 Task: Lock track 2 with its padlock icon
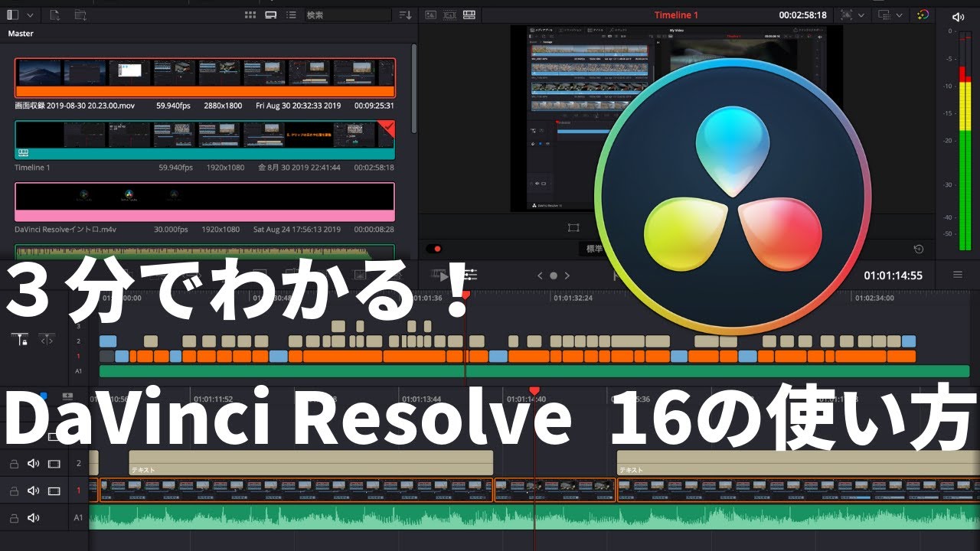tap(14, 463)
